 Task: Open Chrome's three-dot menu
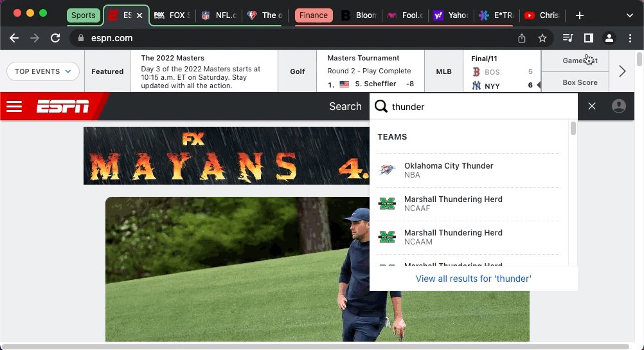pos(630,38)
